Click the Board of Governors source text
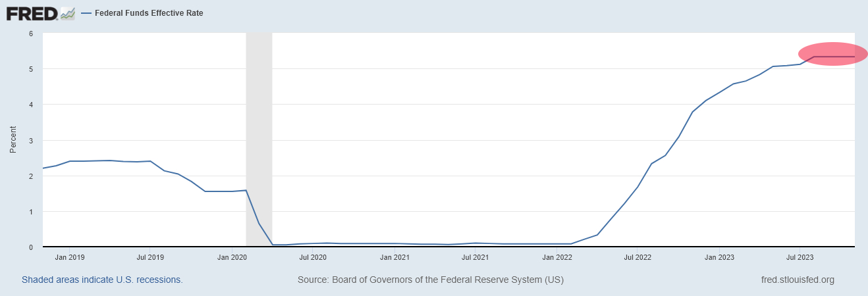The height and width of the screenshot is (296, 868). click(431, 280)
